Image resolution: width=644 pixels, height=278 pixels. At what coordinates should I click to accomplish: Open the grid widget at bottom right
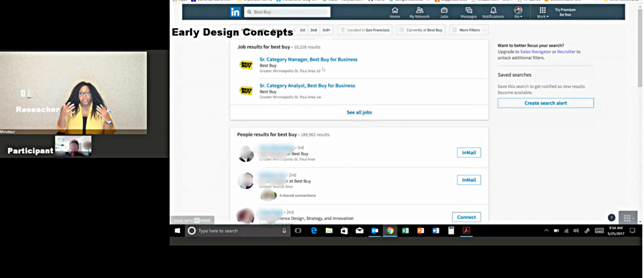tap(628, 218)
